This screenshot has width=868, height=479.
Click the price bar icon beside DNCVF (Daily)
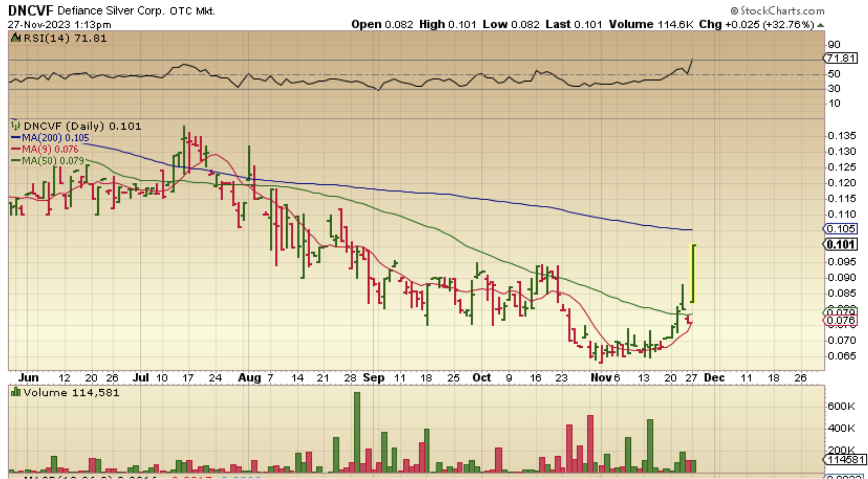tap(16, 125)
